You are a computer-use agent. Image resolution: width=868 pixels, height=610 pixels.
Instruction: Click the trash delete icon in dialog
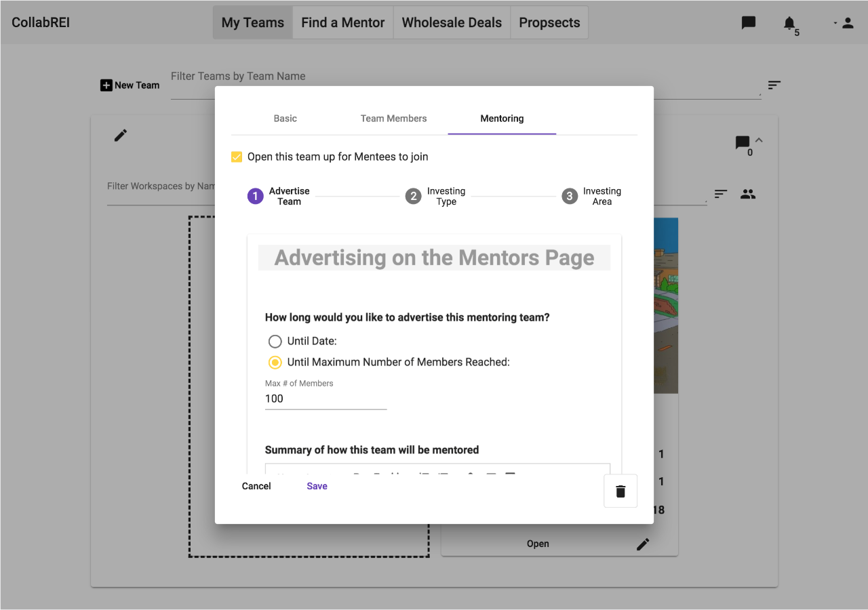point(620,491)
